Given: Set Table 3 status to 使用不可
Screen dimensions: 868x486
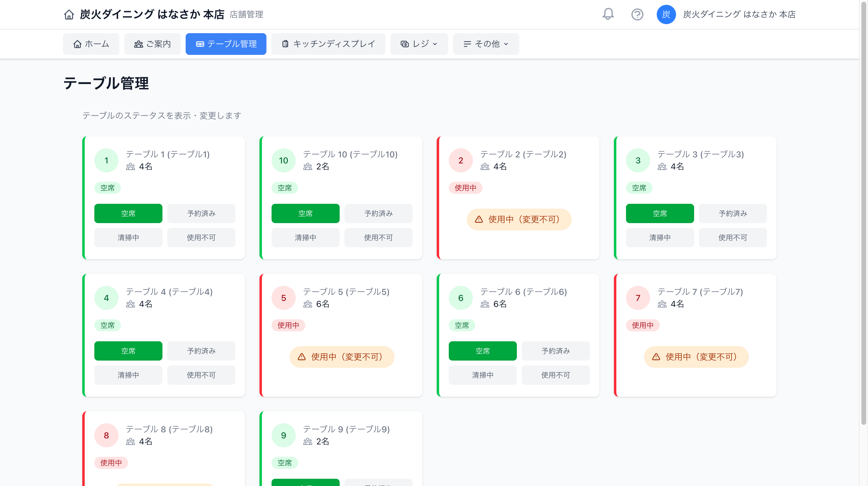Looking at the screenshot, I should 733,238.
